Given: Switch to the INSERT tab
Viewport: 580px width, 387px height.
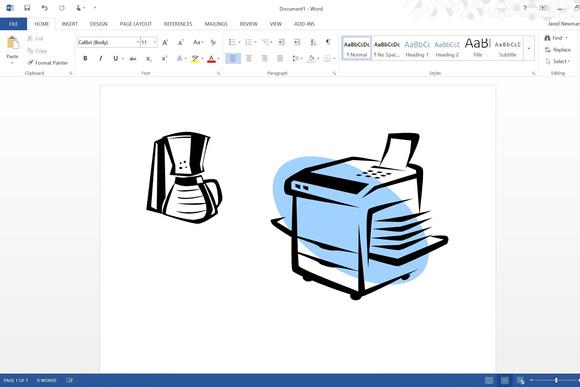Looking at the screenshot, I should tap(70, 24).
